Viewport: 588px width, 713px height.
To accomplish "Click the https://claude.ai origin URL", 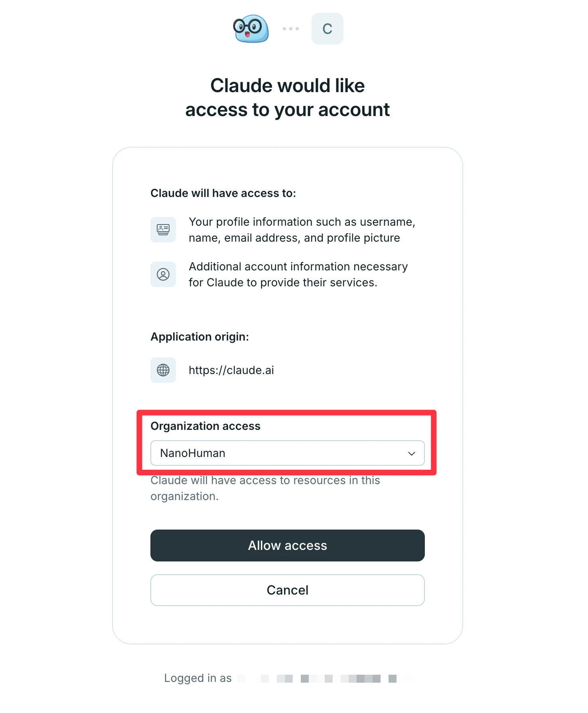I will click(x=231, y=370).
